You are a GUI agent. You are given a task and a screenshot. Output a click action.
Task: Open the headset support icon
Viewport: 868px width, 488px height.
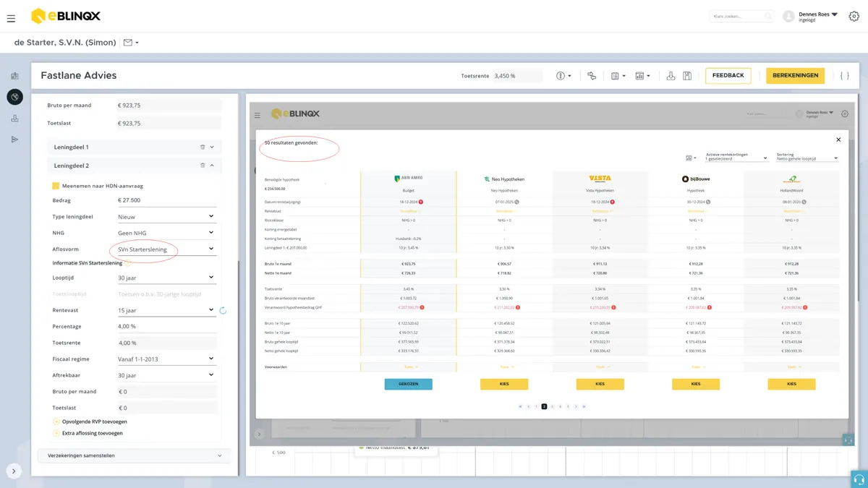pos(859,479)
